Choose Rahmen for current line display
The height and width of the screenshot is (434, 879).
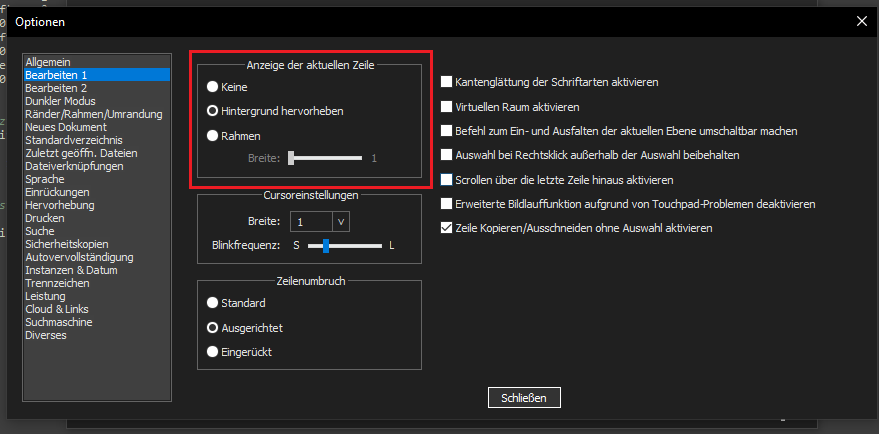(212, 136)
